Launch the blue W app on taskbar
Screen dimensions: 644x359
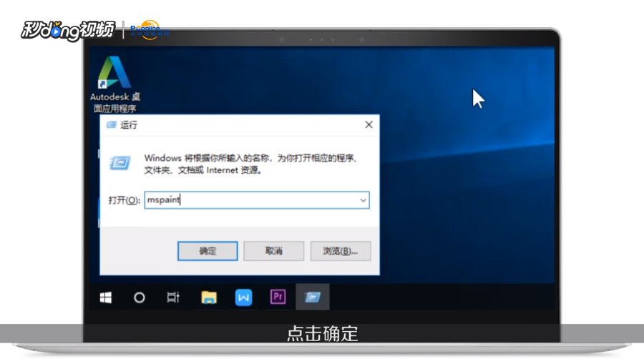click(x=243, y=297)
